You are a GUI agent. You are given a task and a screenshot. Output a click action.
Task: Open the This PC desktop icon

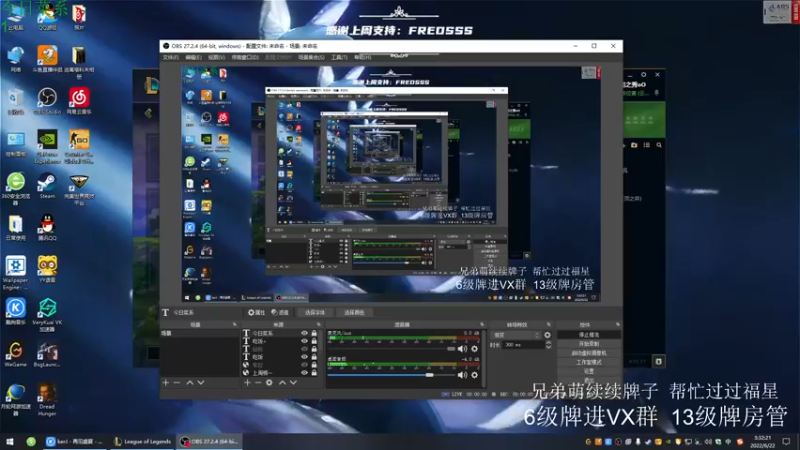tap(16, 16)
